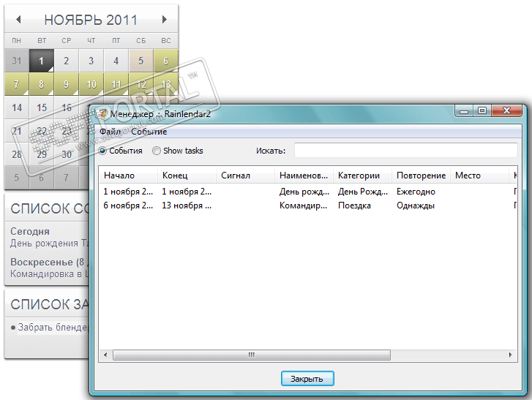
Task: Select day 10 in the calendar
Action: 91,84
